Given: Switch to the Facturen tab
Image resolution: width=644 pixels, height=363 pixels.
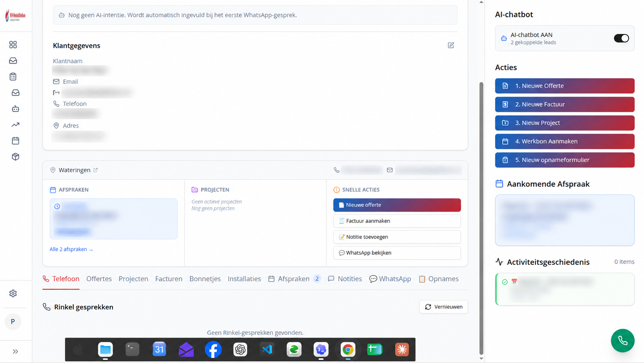Looking at the screenshot, I should click(169, 279).
